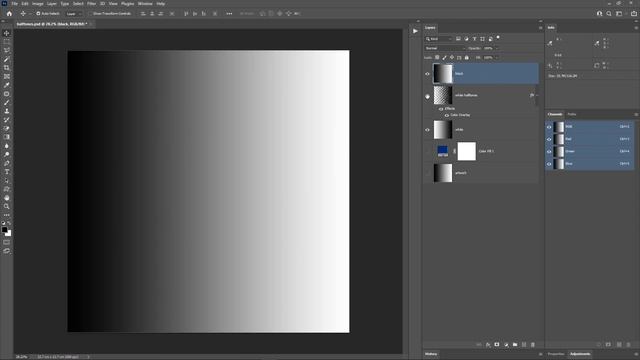Viewport: 640px width, 360px height.
Task: Click Lock image pixels brush icon
Action: 444,58
